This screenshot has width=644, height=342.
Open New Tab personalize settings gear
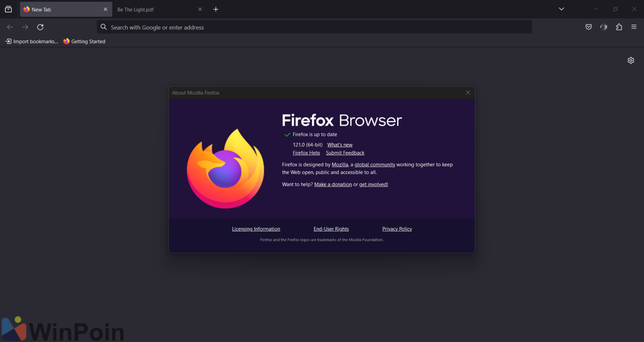click(631, 60)
